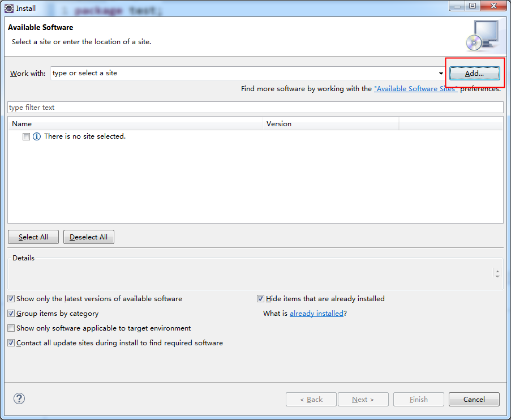Maximize the Install dialog window
The image size is (511, 420).
473,6
